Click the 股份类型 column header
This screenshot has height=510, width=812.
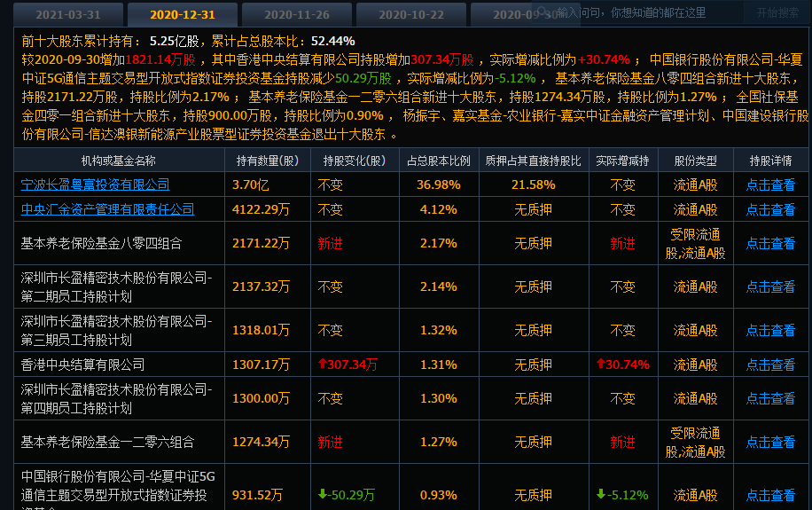pos(696,161)
